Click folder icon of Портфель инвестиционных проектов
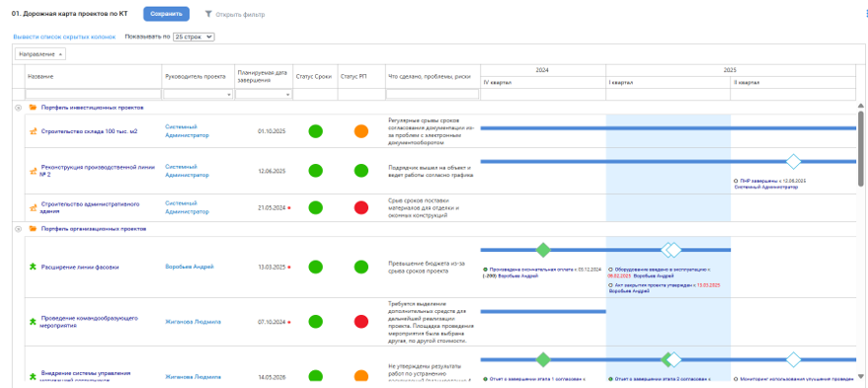This screenshot has width=868, height=388. point(33,108)
